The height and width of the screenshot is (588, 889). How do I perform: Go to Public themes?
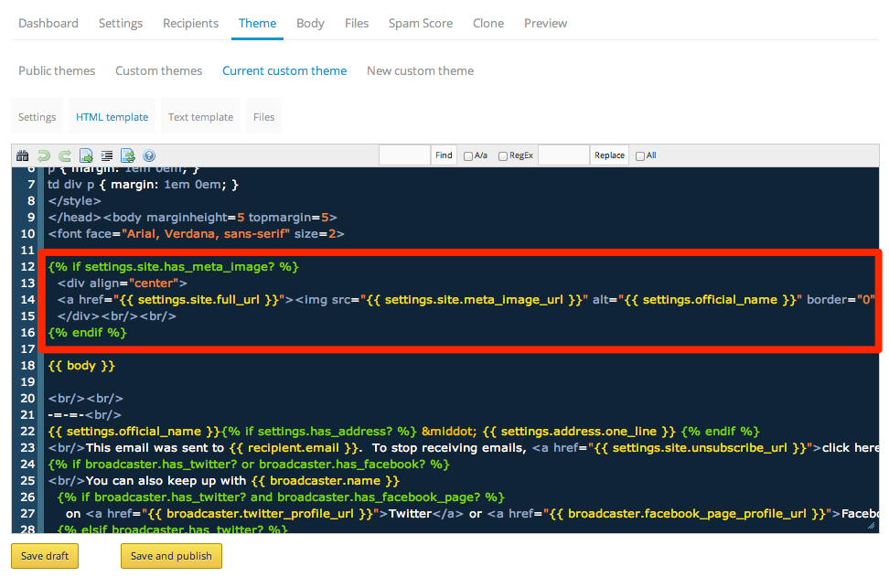coord(57,71)
